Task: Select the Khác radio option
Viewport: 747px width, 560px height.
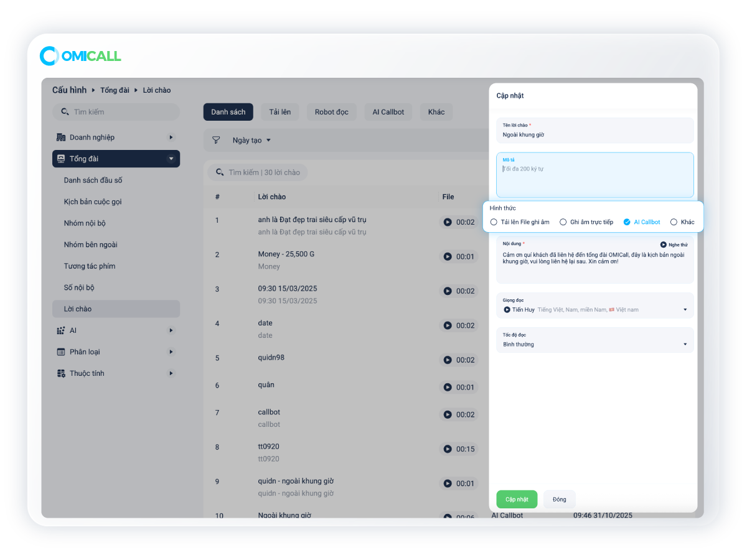Action: (x=674, y=222)
